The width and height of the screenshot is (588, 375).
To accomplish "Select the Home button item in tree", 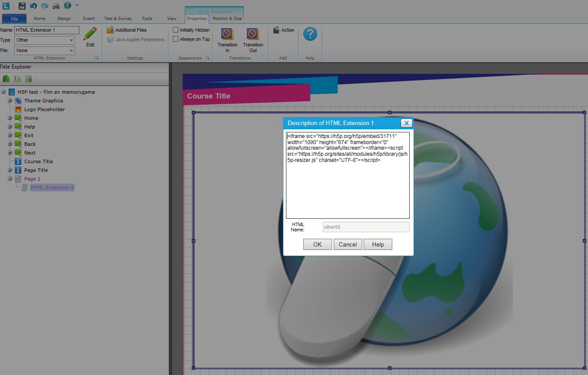I will pos(31,118).
